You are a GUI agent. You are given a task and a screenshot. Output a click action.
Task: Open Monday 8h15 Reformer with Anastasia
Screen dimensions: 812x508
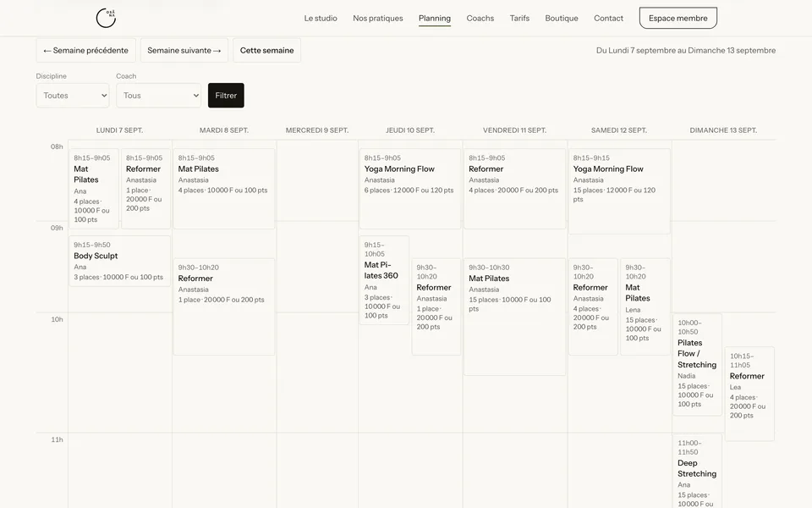(146, 189)
